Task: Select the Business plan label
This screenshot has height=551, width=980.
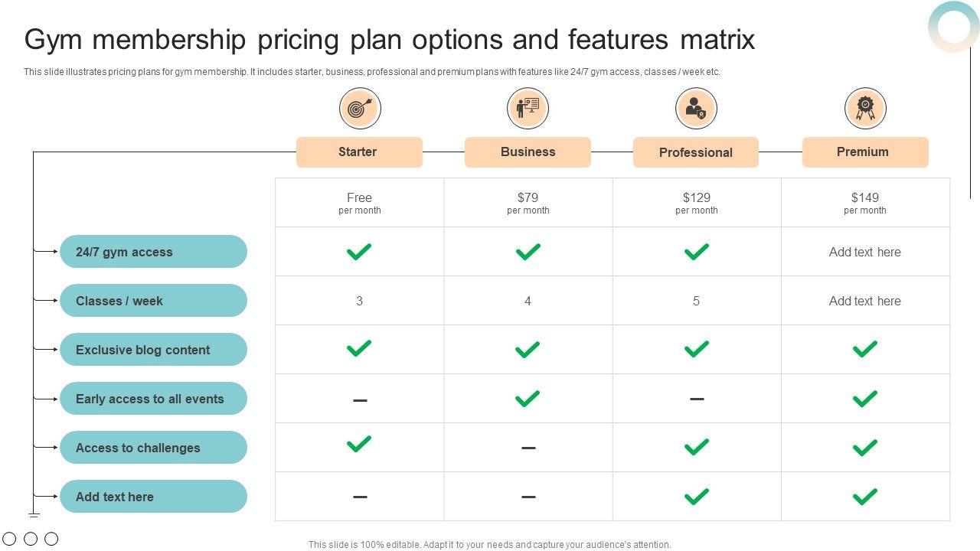Action: (x=528, y=152)
